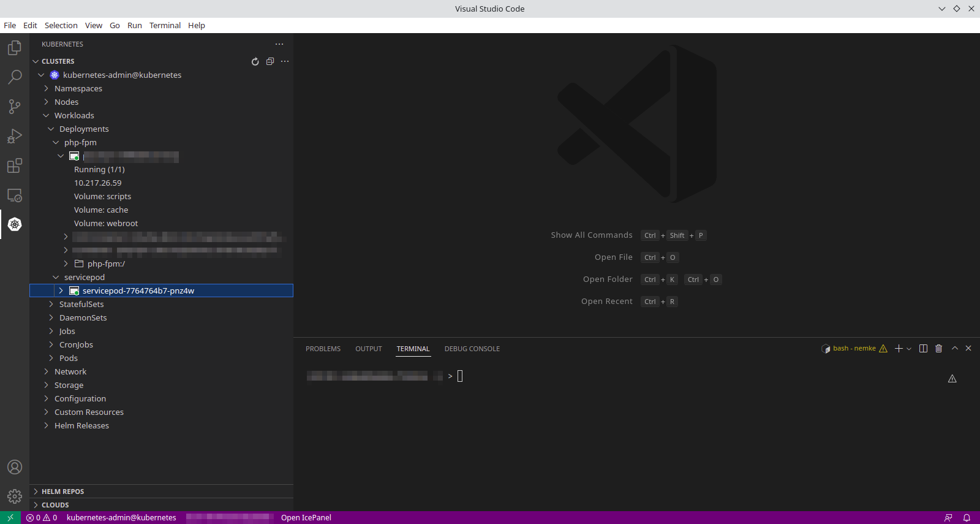
Task: Select the servicepod-7764764b7-pnz4w pod
Action: (138, 290)
